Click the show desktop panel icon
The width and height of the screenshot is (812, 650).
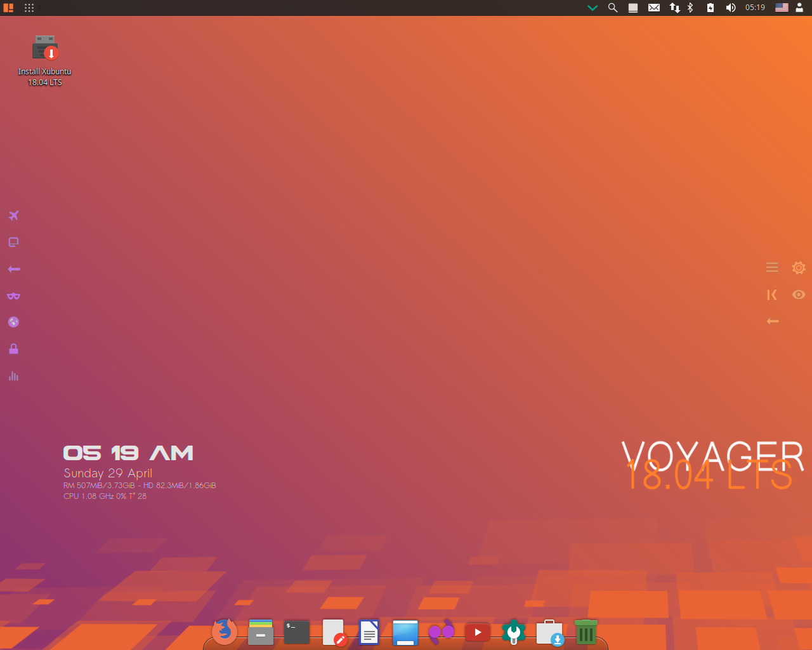point(633,8)
